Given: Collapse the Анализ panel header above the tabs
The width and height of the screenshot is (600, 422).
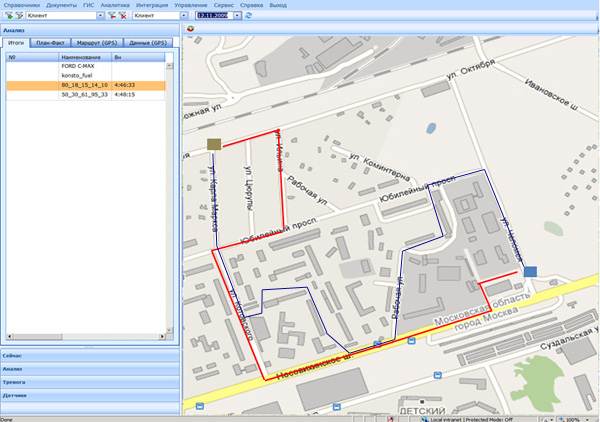Looking at the screenshot, I should 90,30.
